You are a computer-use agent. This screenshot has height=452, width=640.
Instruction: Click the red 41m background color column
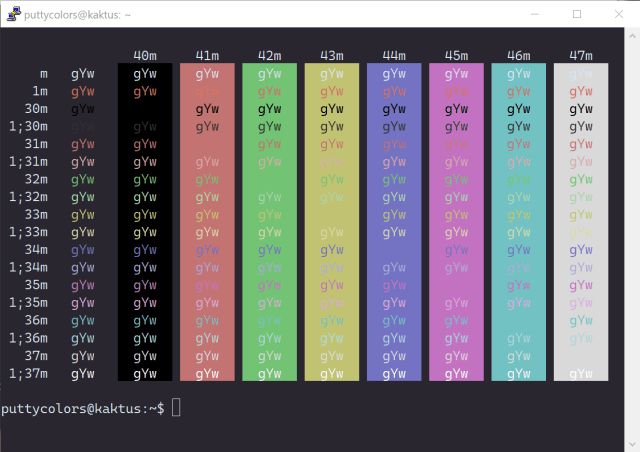207,222
